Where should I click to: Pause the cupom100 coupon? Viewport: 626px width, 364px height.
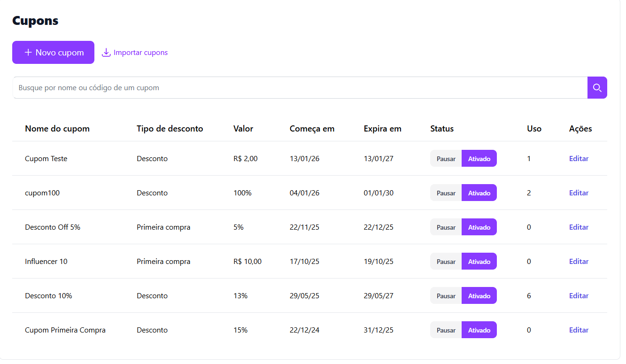[x=446, y=193]
